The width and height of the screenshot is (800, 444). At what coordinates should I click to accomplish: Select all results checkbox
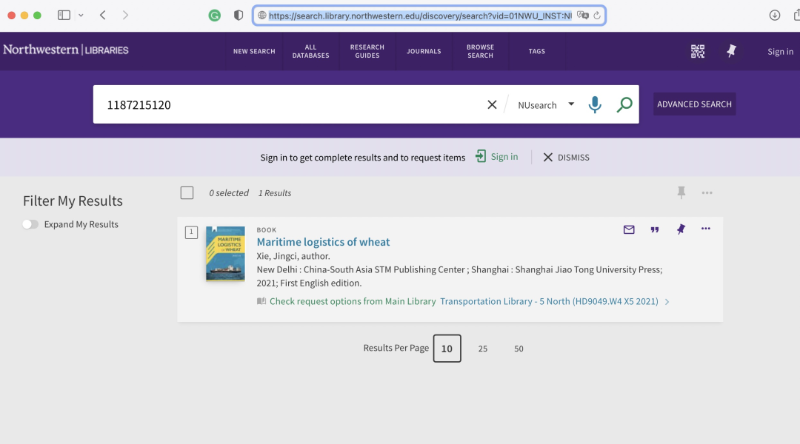(x=187, y=192)
